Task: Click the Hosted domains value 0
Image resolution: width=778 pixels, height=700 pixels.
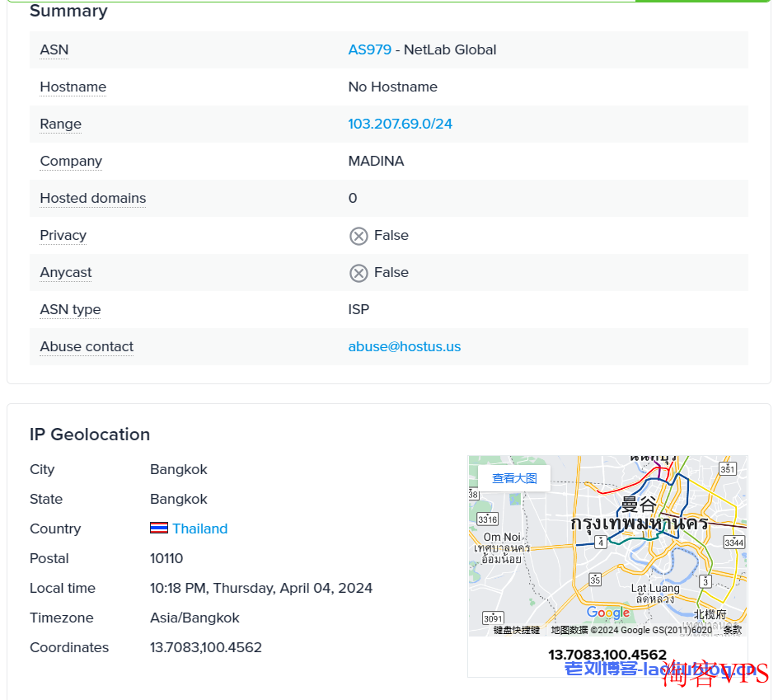Action: [353, 198]
